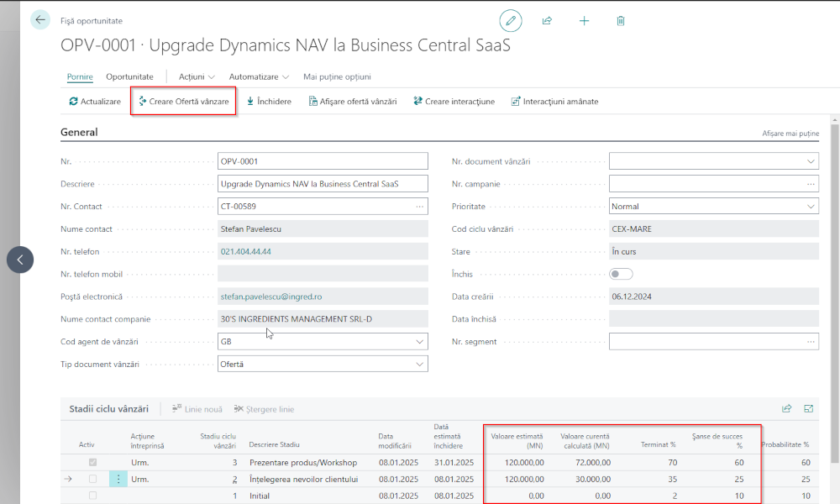This screenshot has width=840, height=504.
Task: Click email stefan.pavelescu@ingred.ro
Action: (x=271, y=297)
